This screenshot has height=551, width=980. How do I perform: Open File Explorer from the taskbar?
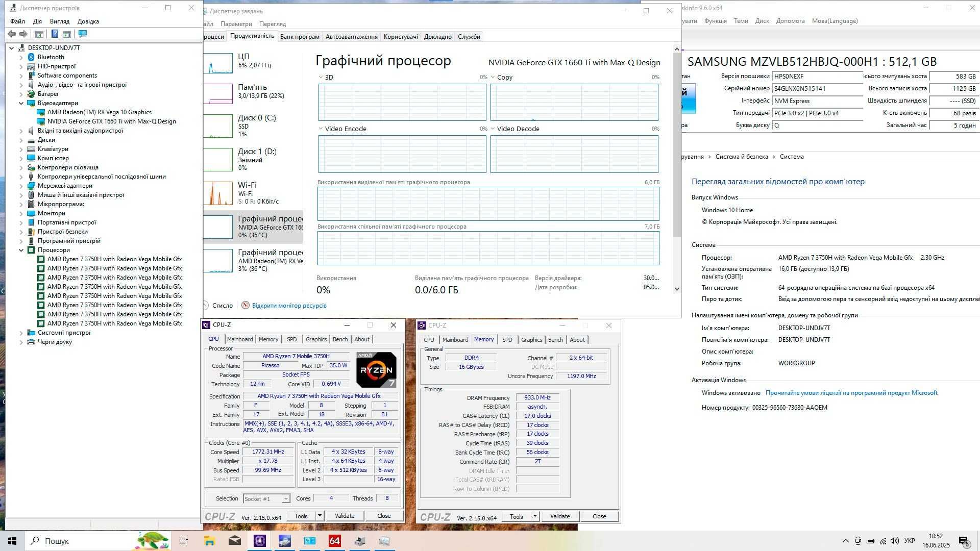point(209,541)
